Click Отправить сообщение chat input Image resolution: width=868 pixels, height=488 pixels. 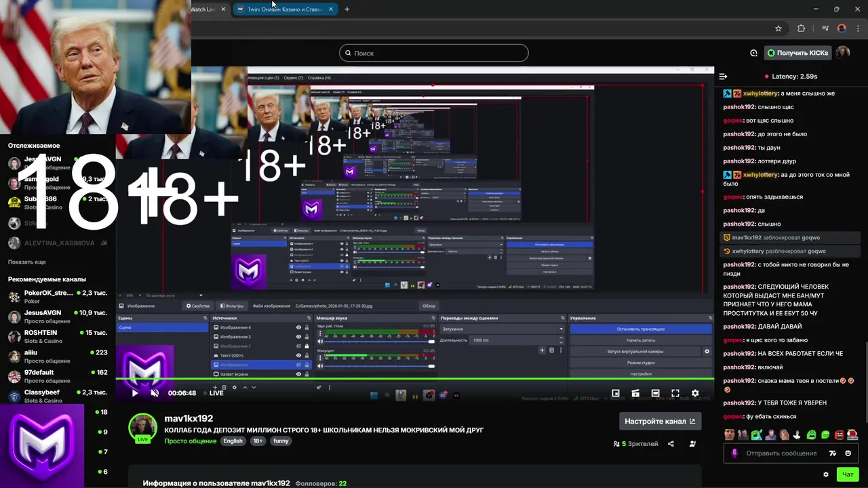point(781,453)
